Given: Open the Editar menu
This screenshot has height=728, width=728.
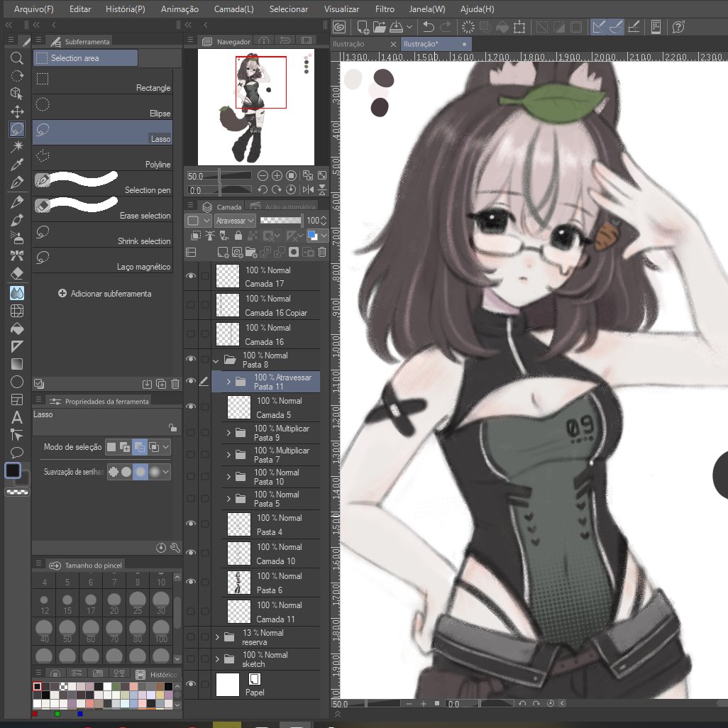Looking at the screenshot, I should pos(80,9).
